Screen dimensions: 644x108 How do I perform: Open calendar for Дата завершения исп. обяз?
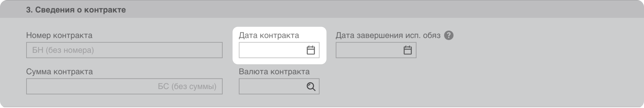[x=407, y=50]
